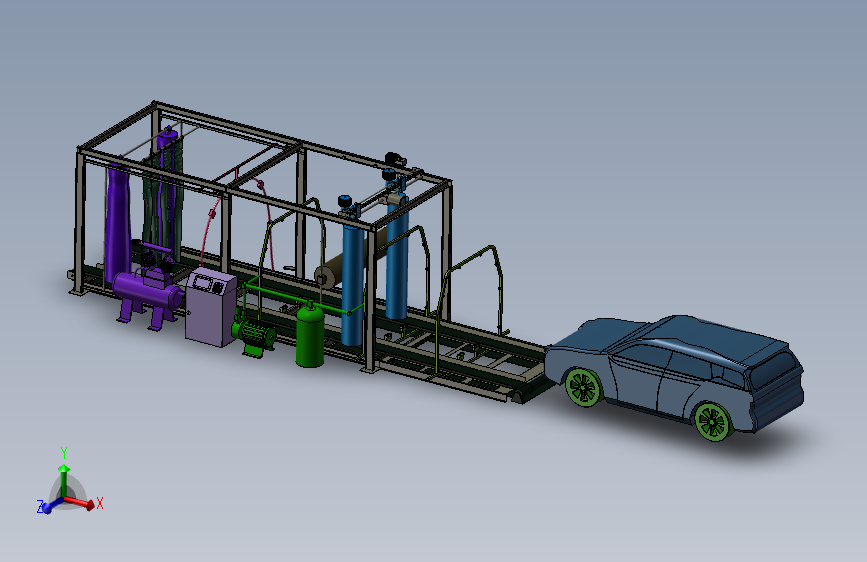The width and height of the screenshot is (867, 562).
Task: Select the green pump motor
Action: coord(254,334)
